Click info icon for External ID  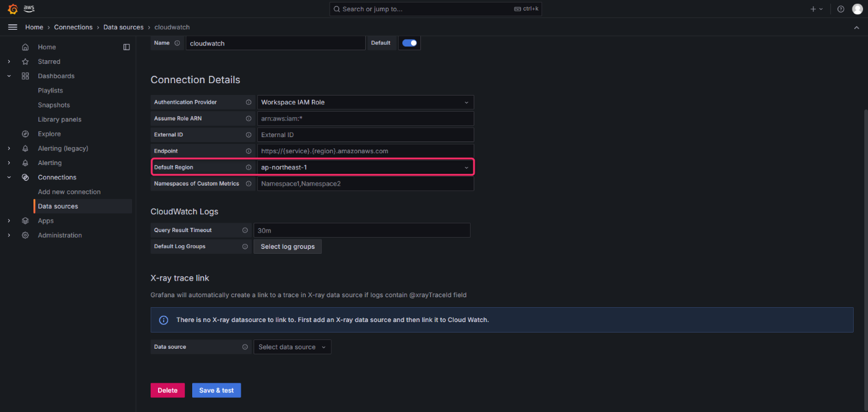click(249, 135)
